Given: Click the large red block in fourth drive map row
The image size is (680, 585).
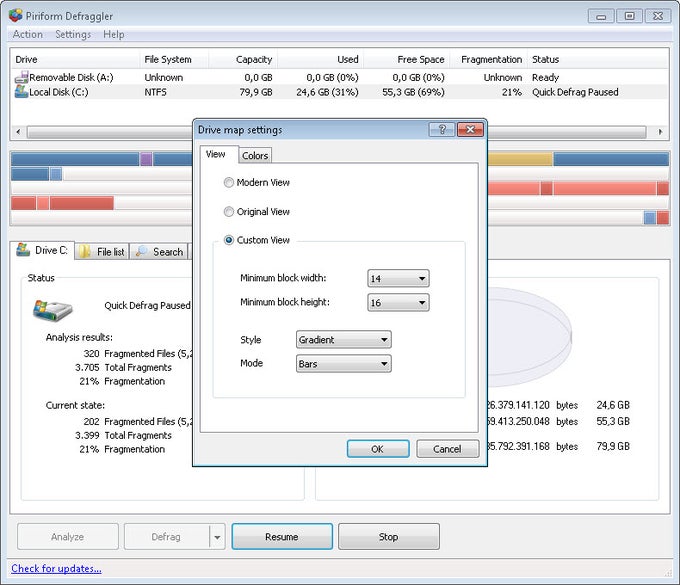Looking at the screenshot, I should point(82,203).
